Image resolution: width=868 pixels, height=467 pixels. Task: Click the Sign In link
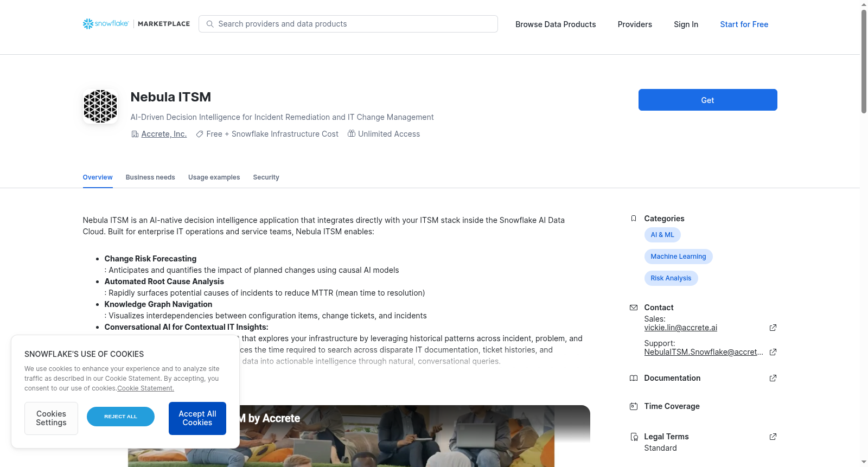point(686,24)
